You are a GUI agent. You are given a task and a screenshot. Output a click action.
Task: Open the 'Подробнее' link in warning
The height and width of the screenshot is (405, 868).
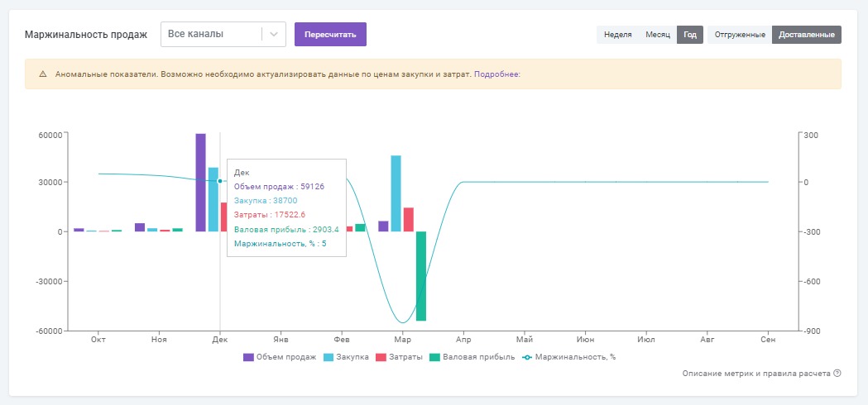(x=496, y=74)
